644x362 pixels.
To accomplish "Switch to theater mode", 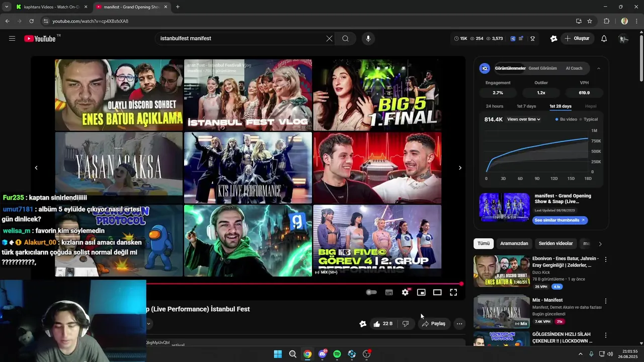I will click(437, 292).
